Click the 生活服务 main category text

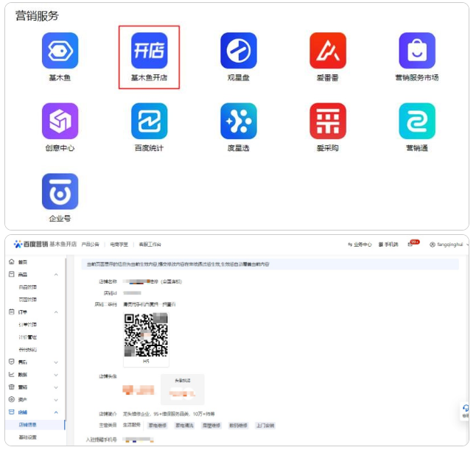click(131, 425)
